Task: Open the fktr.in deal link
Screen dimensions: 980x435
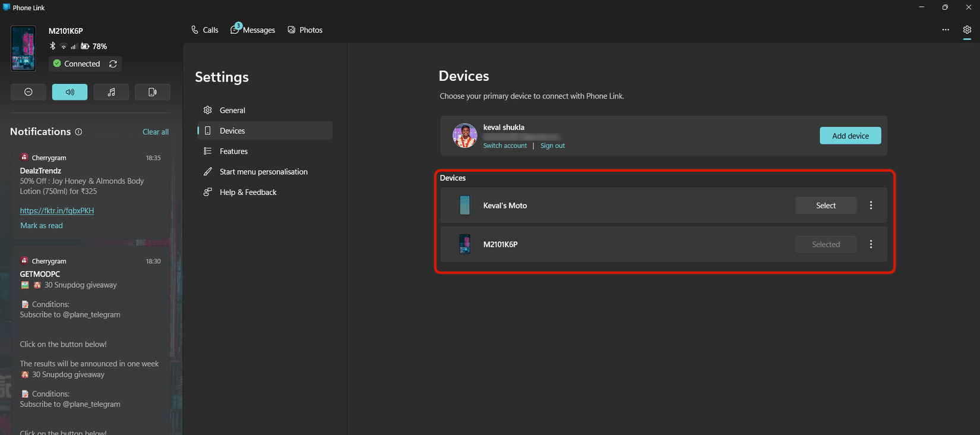Action: click(57, 210)
